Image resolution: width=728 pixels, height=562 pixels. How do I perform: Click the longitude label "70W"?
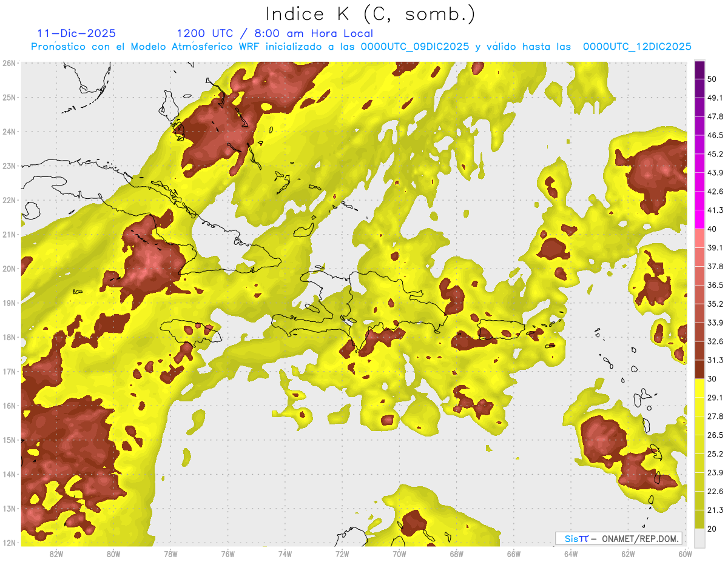[x=399, y=554]
